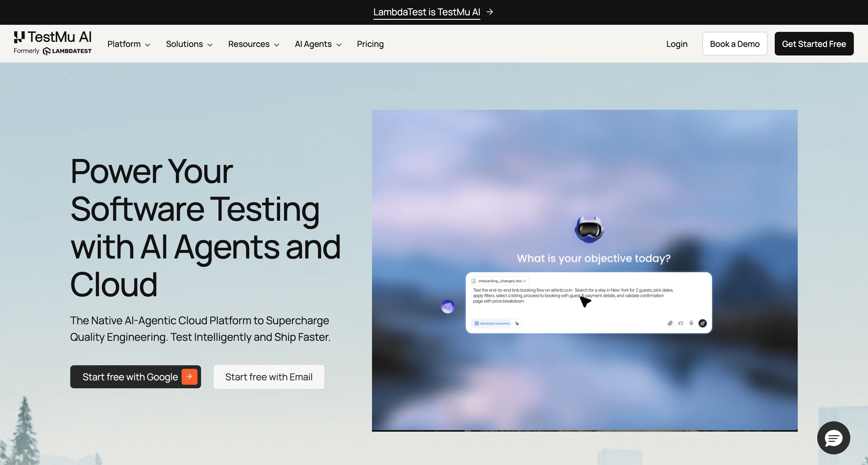Click Start free with Email
The height and width of the screenshot is (465, 868).
[x=269, y=377]
